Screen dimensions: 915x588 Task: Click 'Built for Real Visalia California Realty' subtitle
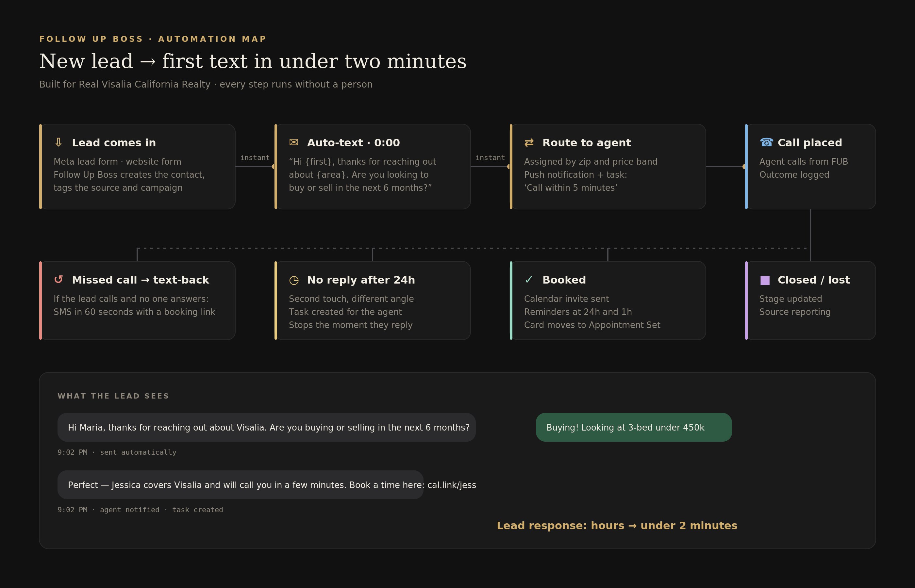[x=206, y=84]
